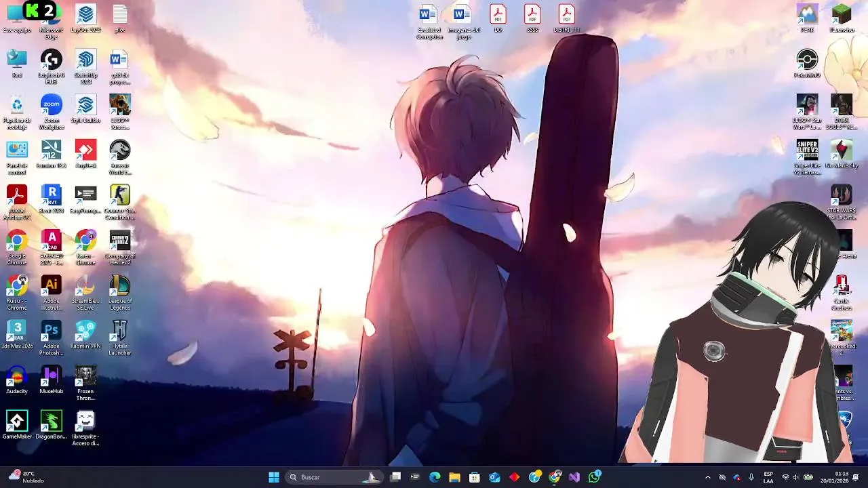The height and width of the screenshot is (488, 868).
Task: Launch Frozen Throne game shortcut
Action: pos(85,384)
